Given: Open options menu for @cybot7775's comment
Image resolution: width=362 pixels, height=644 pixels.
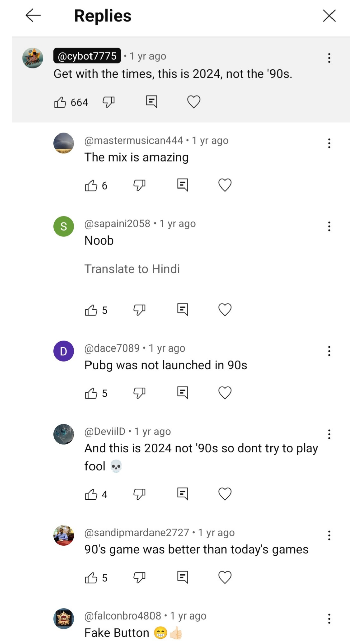Looking at the screenshot, I should coord(329,58).
